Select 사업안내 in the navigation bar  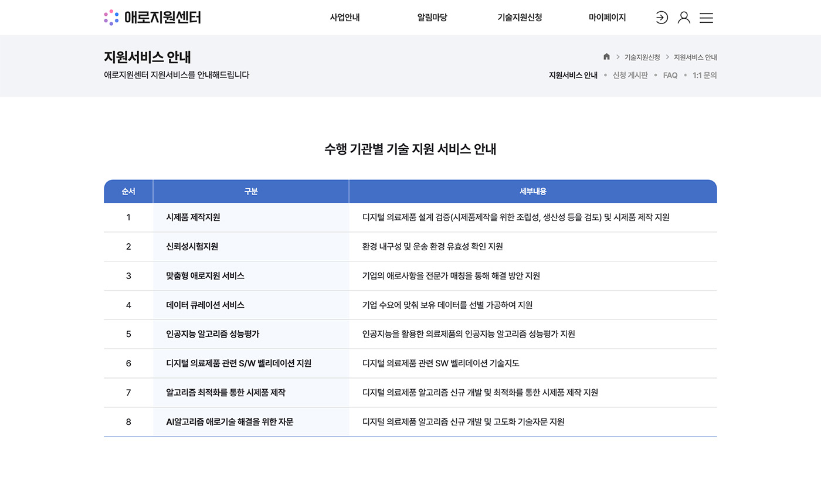[344, 18]
